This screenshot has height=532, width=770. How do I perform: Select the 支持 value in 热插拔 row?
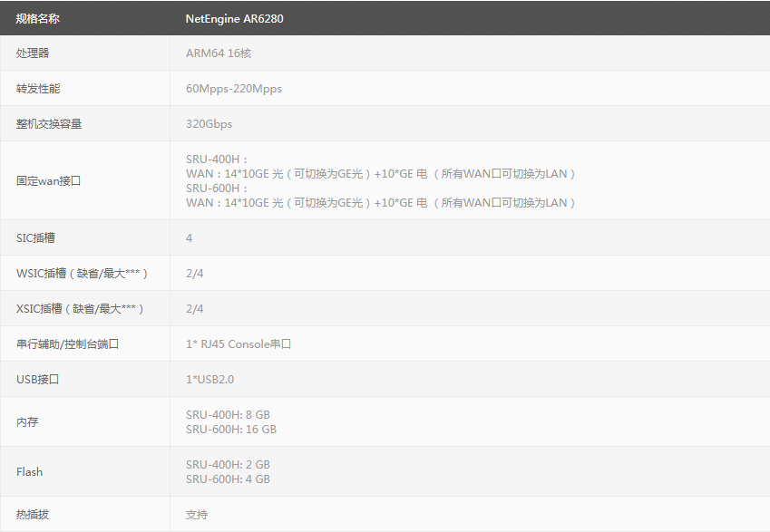pos(197,515)
